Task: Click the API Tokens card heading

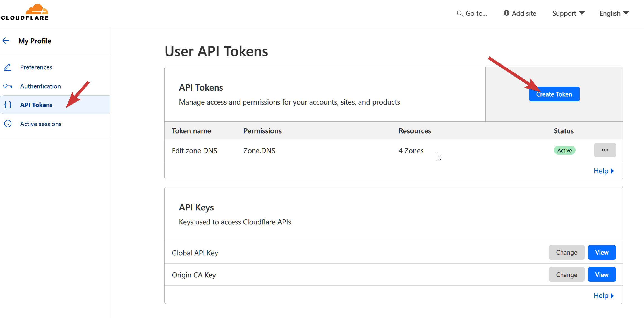Action: pyautogui.click(x=201, y=87)
